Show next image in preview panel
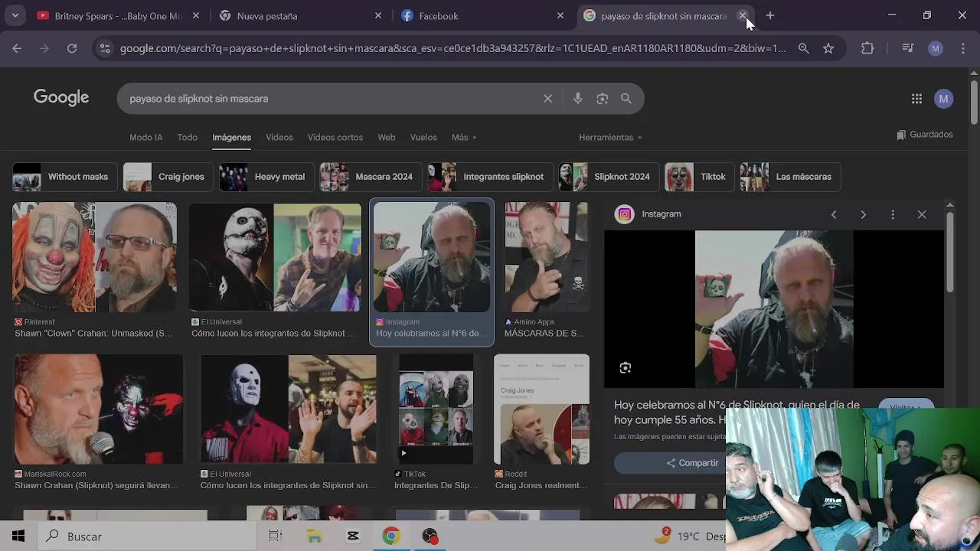Image resolution: width=980 pixels, height=551 pixels. pos(863,215)
